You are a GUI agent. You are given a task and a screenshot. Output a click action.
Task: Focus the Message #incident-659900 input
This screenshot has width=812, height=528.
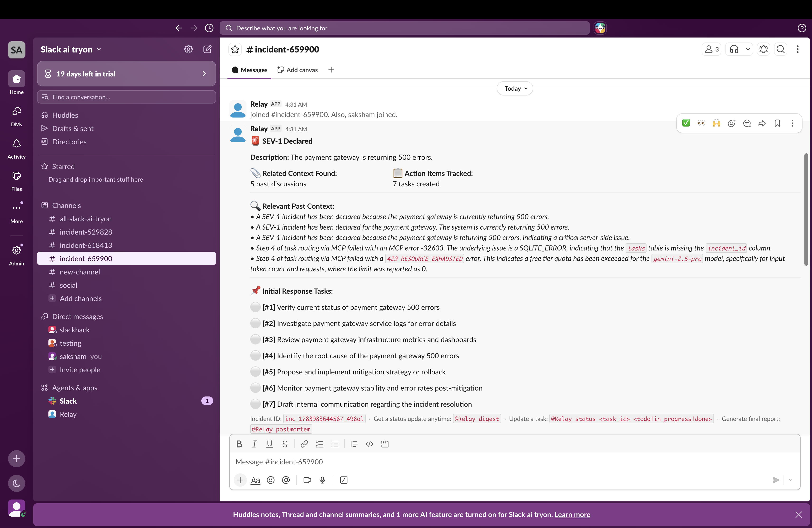click(515, 462)
